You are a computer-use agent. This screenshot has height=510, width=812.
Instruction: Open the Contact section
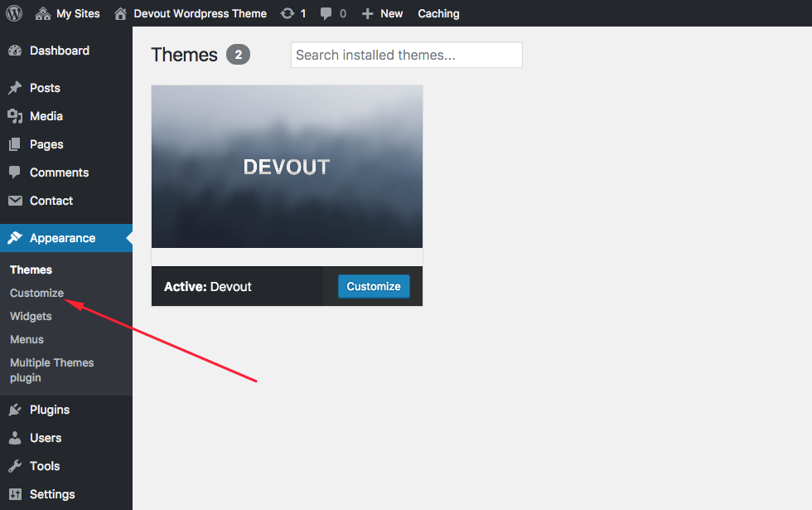[51, 201]
